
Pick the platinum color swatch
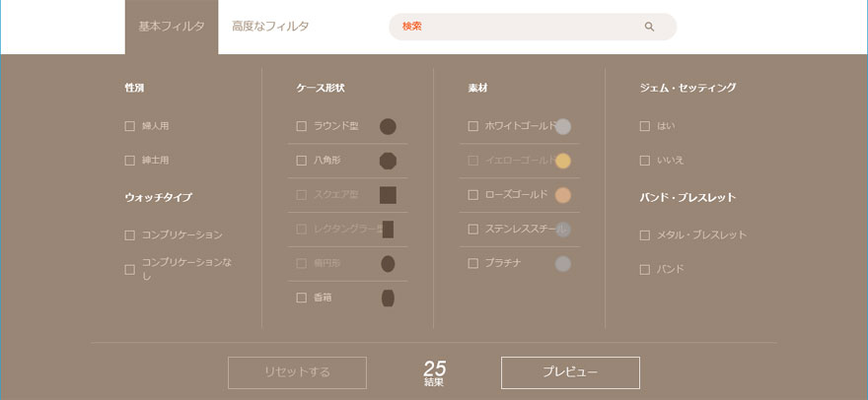tap(563, 264)
